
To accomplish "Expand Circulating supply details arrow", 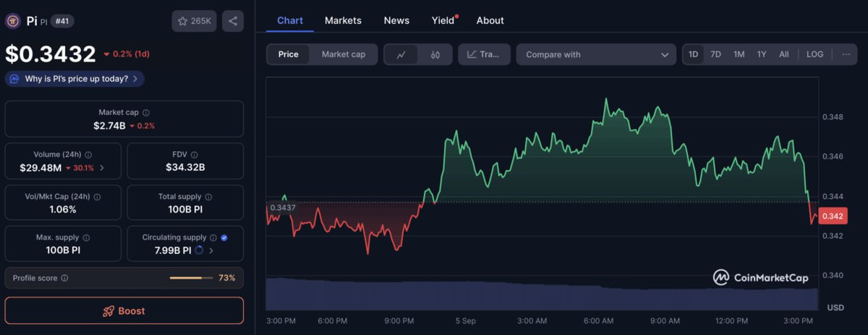I will (211, 250).
